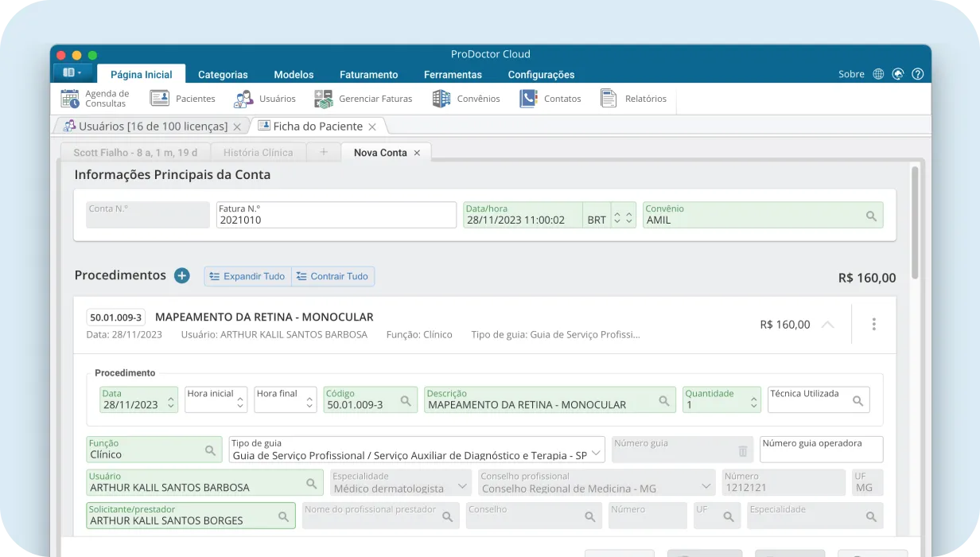Click Contrair Tudo to collapse procedures
This screenshot has height=557, width=980.
[332, 276]
